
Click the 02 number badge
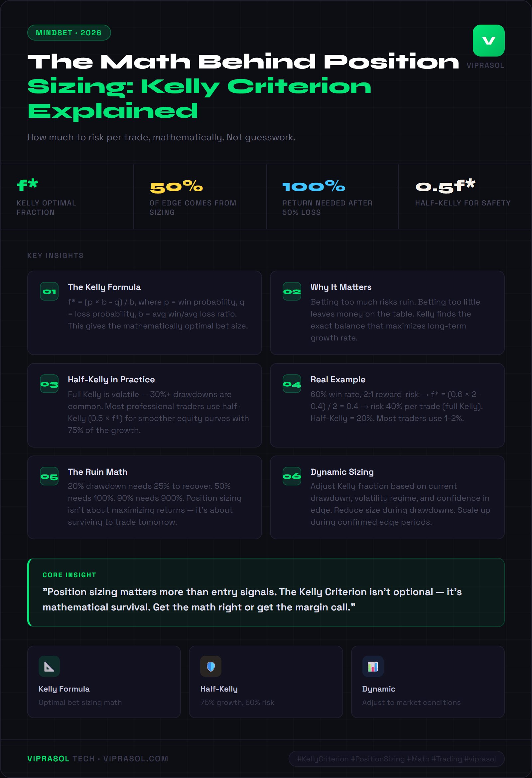click(292, 291)
